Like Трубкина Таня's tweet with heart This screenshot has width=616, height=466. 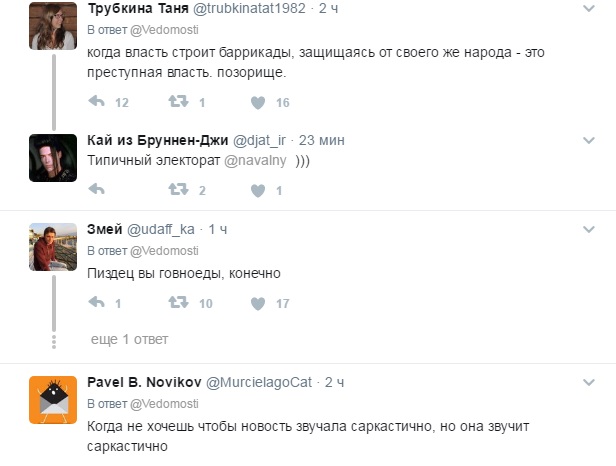258,103
